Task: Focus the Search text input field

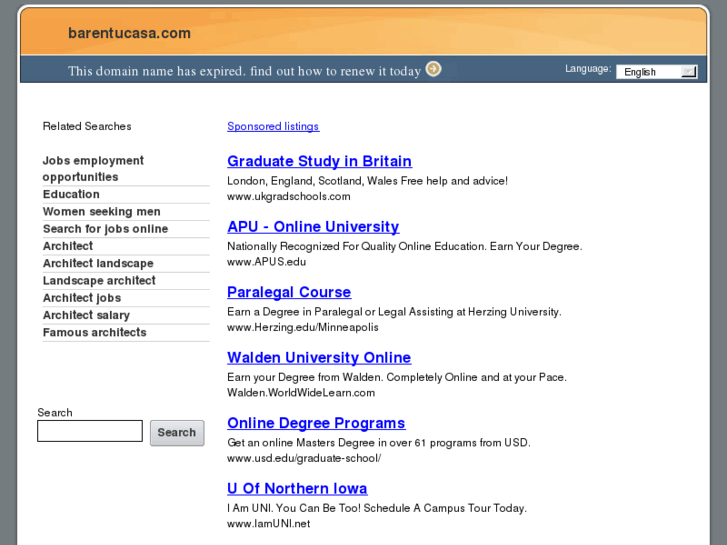Action: 90,431
